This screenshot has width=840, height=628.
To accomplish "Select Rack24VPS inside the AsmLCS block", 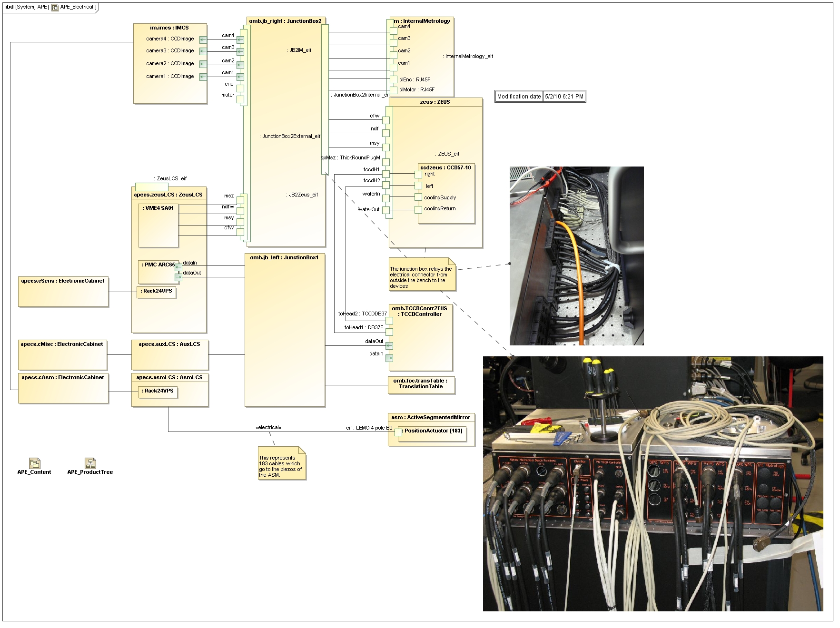I will click(158, 392).
